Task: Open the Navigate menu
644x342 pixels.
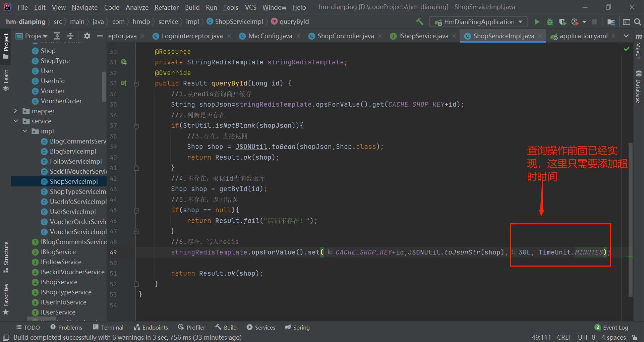Action: pyautogui.click(x=84, y=7)
